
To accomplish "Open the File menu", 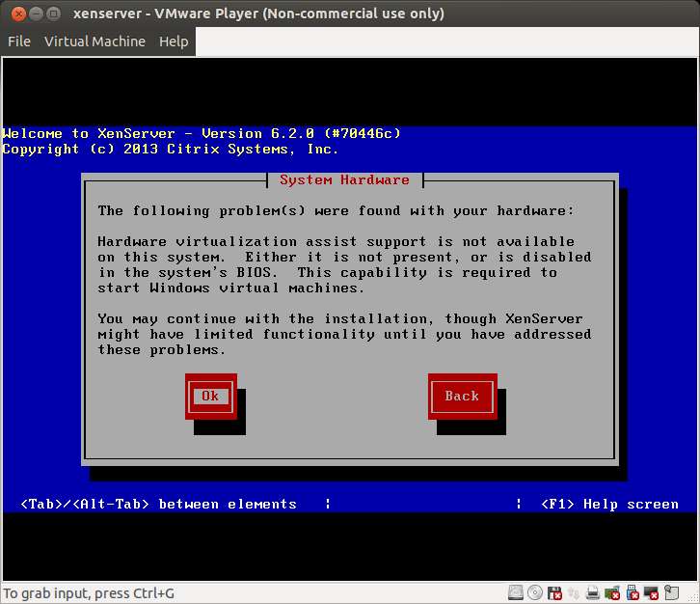I will coord(19,41).
